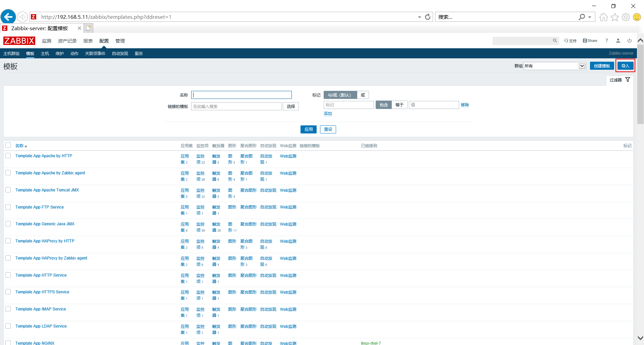Select the 主机 tab in the navigation
The width and height of the screenshot is (644, 345).
point(45,53)
